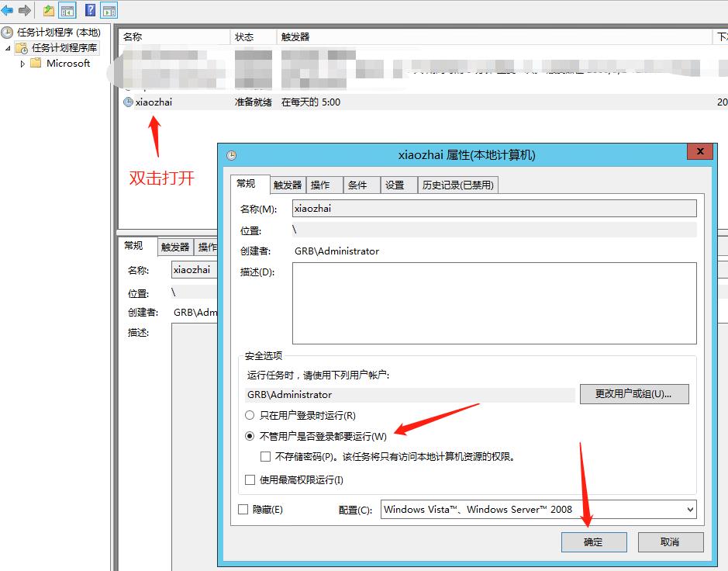Image resolution: width=728 pixels, height=571 pixels.
Task: Select 只在用户登录时运行 radio option
Action: [250, 415]
